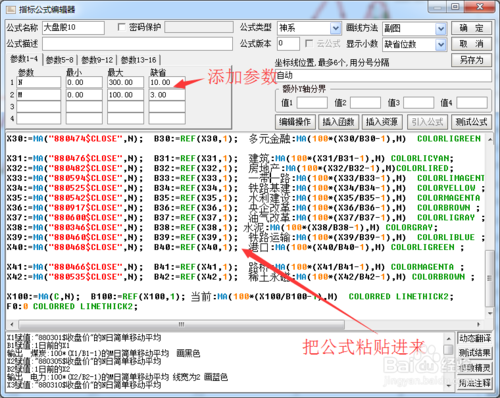Switch to the 参数5-8 tab
Screen dimensions: 500x398
[60, 60]
